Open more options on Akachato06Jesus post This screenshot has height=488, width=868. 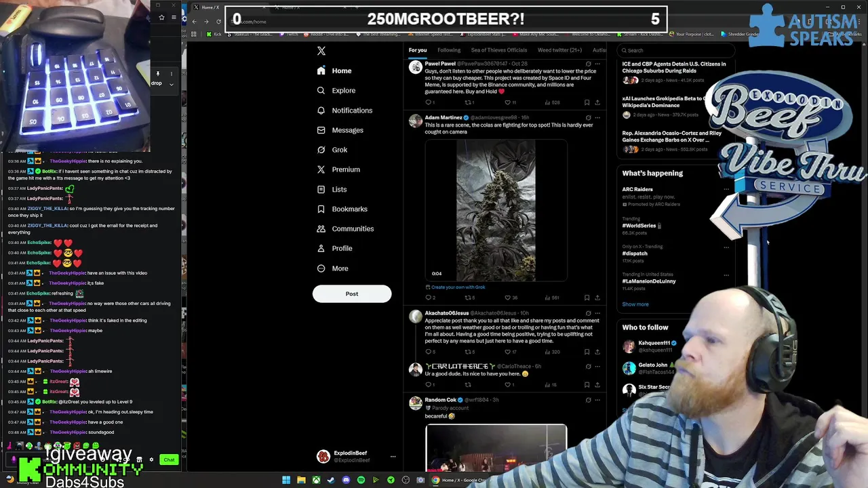(597, 313)
